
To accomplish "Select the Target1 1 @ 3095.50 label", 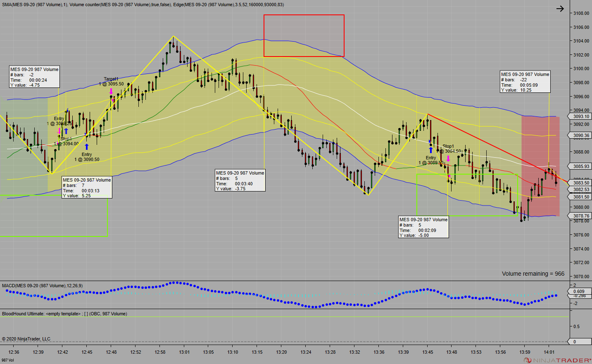I will point(111,81).
